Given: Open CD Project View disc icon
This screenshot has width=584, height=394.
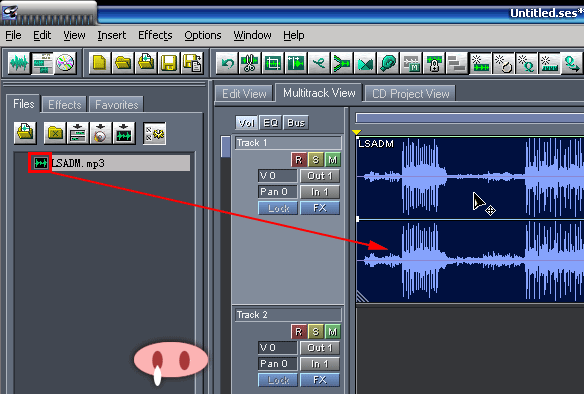Looking at the screenshot, I should [x=65, y=63].
